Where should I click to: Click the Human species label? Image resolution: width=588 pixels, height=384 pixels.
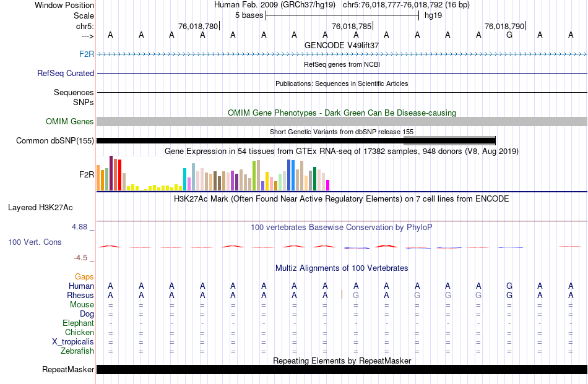81,286
